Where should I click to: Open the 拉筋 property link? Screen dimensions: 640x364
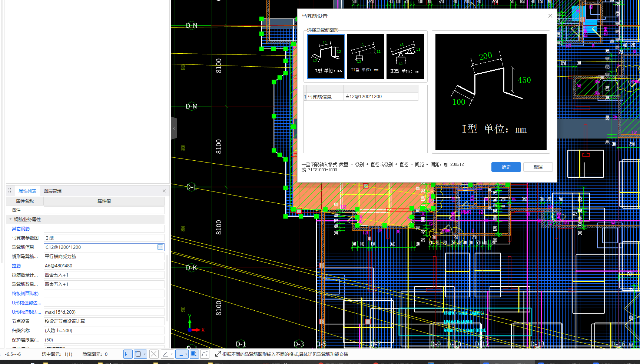click(16, 266)
